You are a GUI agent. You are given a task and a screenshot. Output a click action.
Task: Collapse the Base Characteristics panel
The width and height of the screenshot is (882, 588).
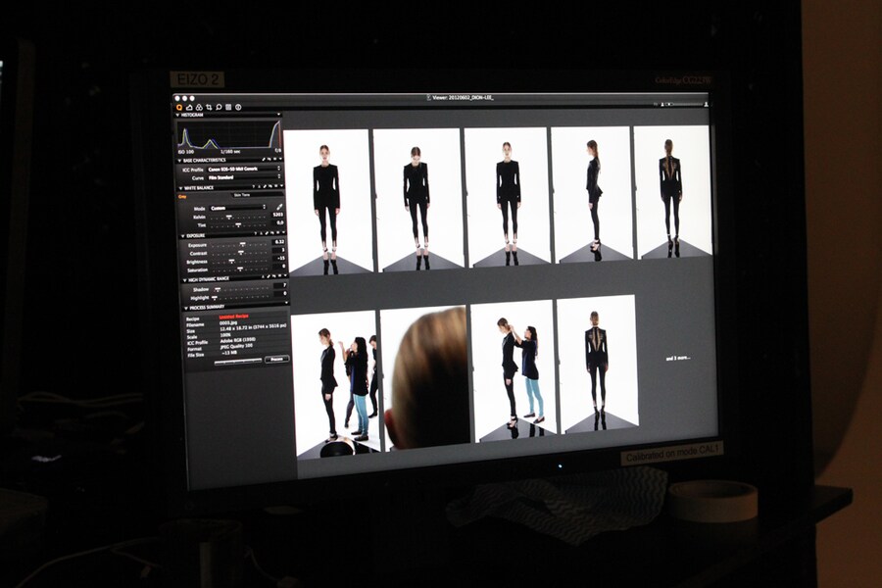click(179, 161)
